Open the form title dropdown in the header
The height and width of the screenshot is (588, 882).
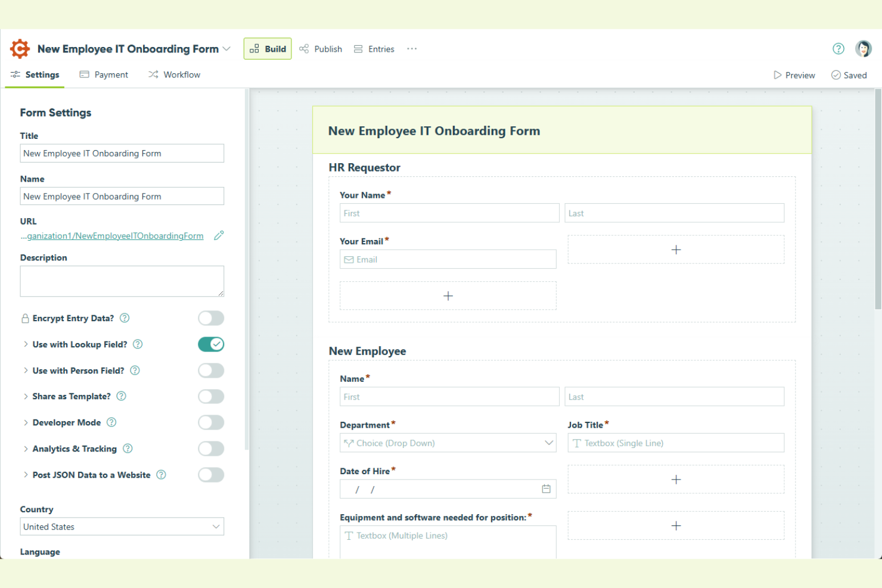point(227,48)
